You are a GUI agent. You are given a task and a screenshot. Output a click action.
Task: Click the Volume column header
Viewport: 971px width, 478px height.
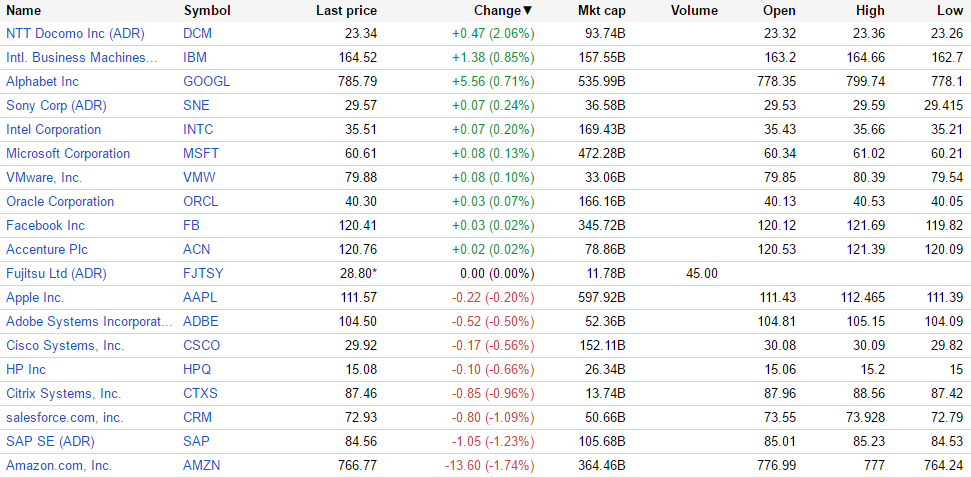[694, 10]
